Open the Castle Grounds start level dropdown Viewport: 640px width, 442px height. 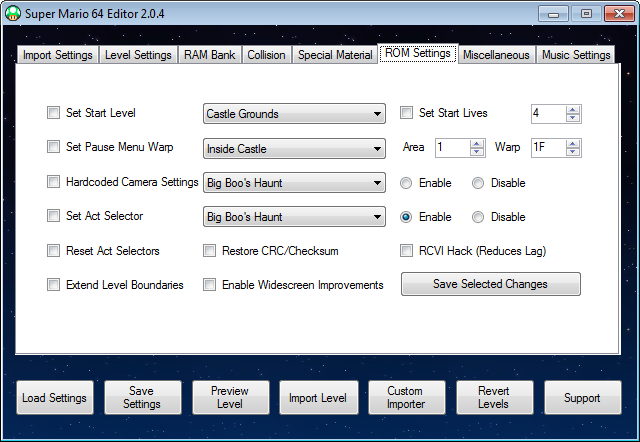pos(294,114)
